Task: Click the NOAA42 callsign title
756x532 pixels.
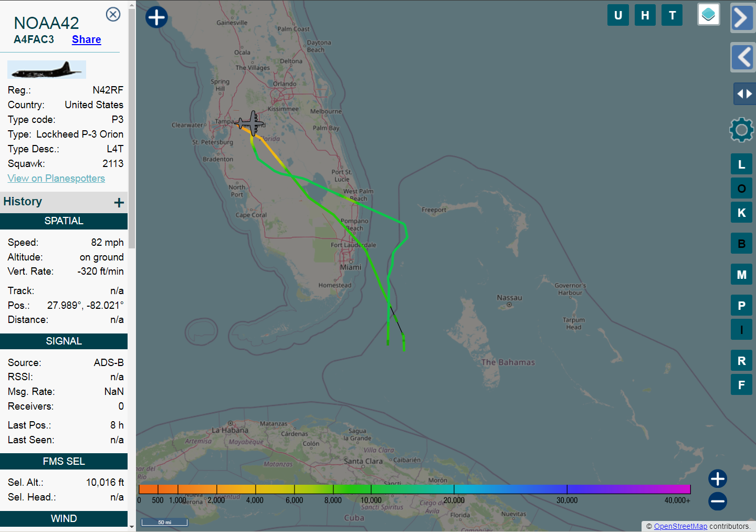Action: 46,23
